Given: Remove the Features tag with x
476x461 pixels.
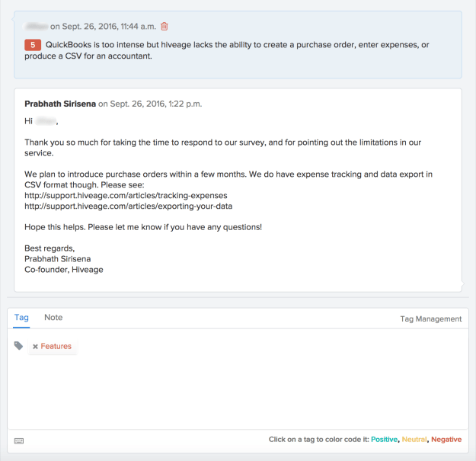Looking at the screenshot, I should [x=35, y=347].
